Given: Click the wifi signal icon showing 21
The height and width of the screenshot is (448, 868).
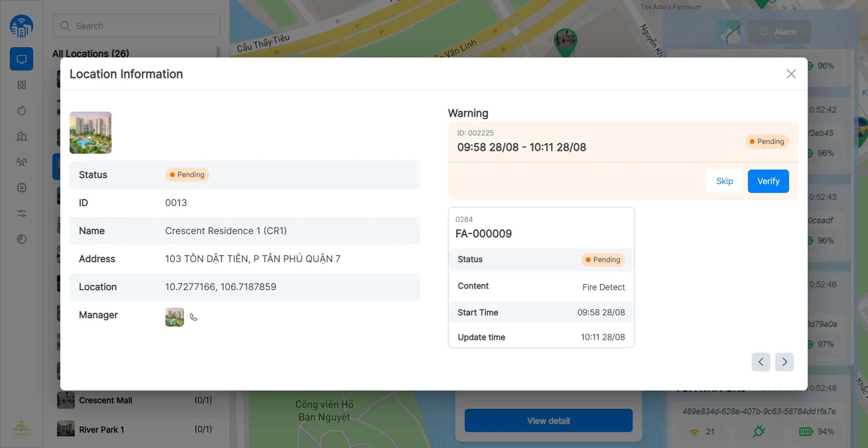Looking at the screenshot, I should (694, 432).
